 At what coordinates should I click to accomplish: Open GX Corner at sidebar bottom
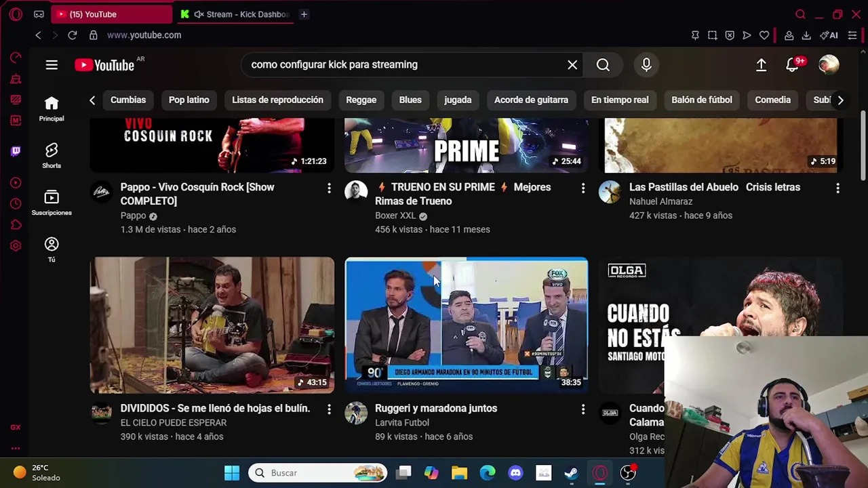(16, 427)
